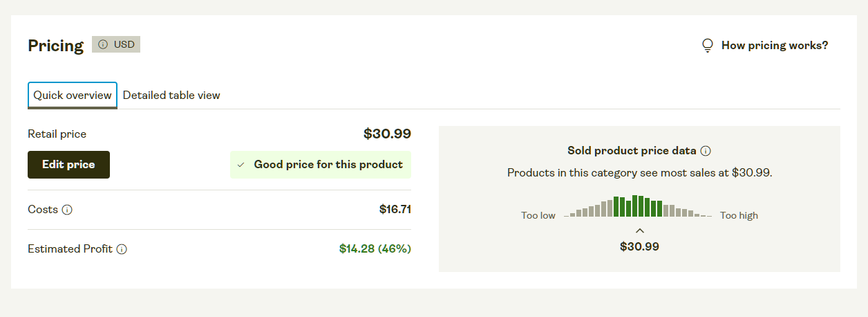Click the $14.28 (46%) estimated profit value
The image size is (868, 317).
click(375, 248)
